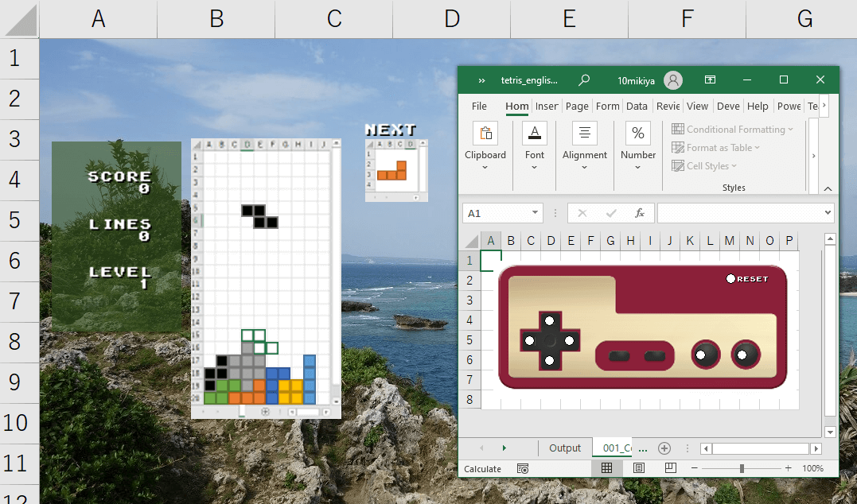Click the Select All corner of the tetris_english sheet

[x=469, y=241]
